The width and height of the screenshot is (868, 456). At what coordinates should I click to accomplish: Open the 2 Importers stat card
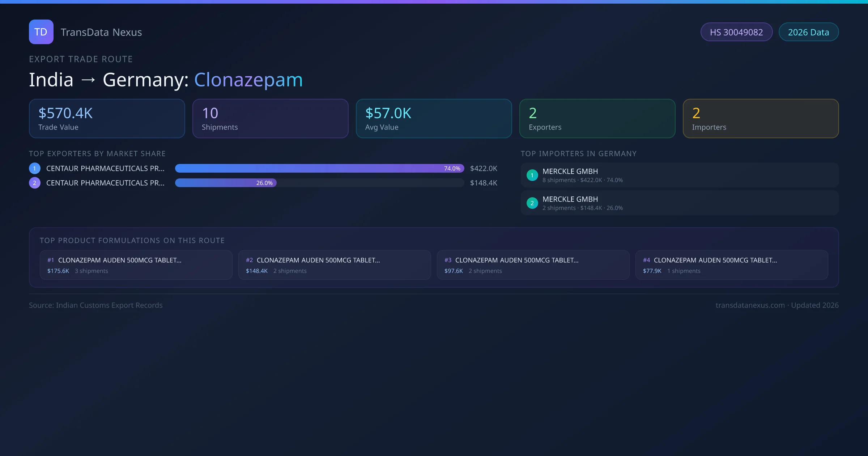[761, 118]
